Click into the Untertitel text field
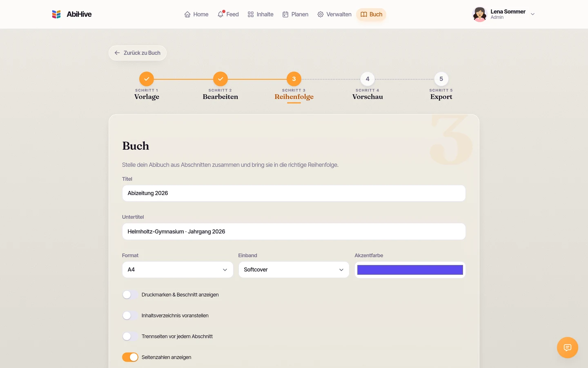This screenshot has height=368, width=588. 294,231
